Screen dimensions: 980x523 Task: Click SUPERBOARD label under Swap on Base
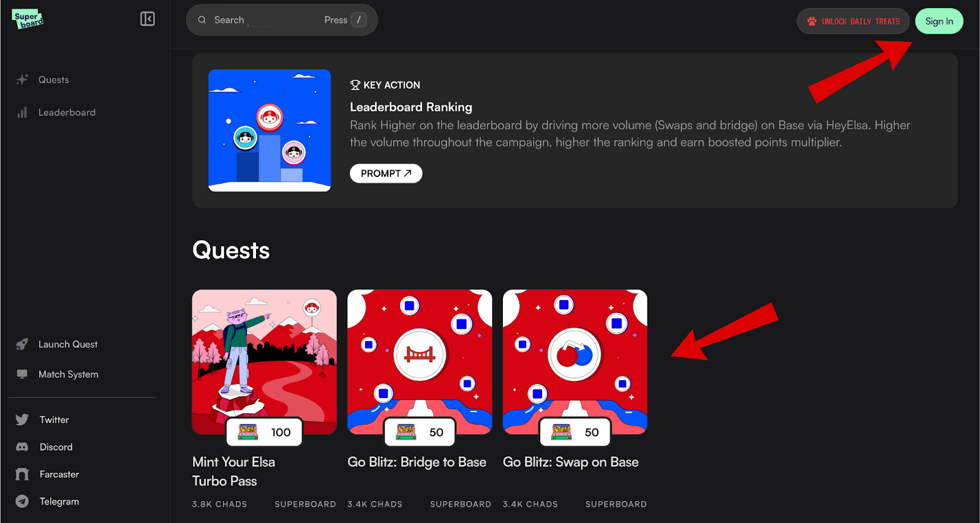(616, 504)
